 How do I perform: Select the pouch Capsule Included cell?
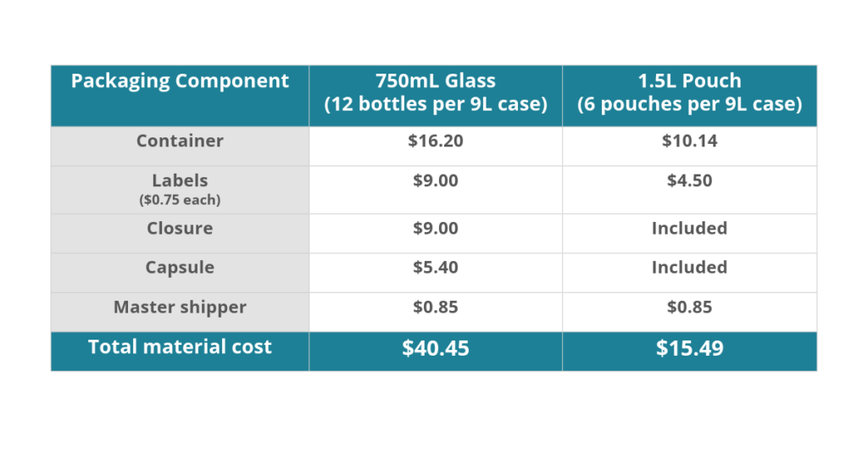(x=690, y=273)
